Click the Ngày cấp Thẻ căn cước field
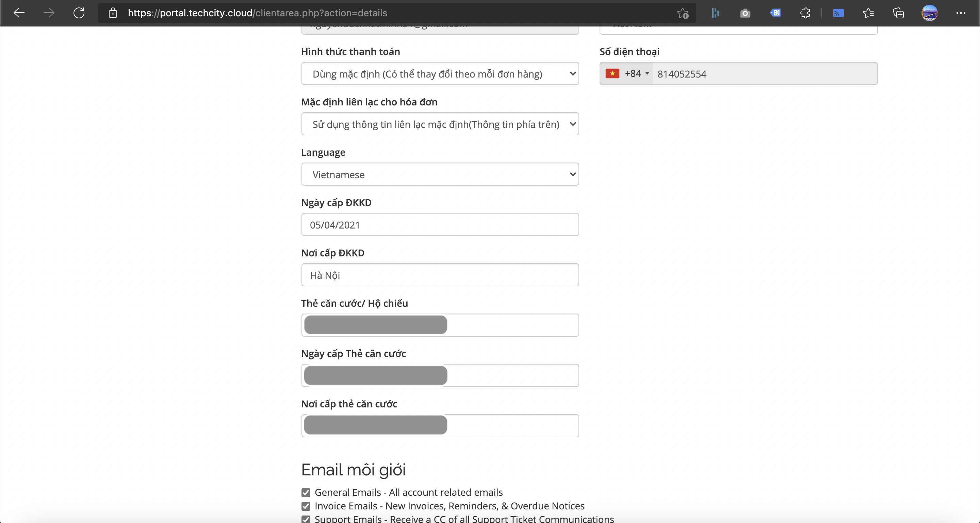This screenshot has height=523, width=980. 440,375
